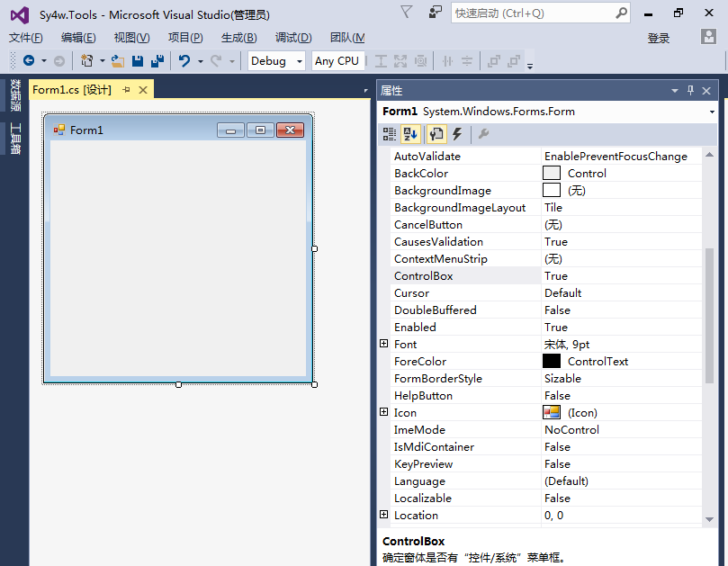
Task: Click the Redo toolbar icon
Action: (x=216, y=61)
